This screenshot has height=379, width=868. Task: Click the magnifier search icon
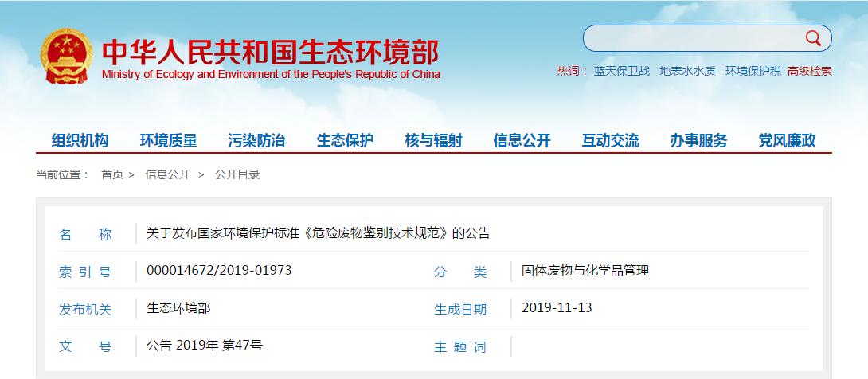pos(813,38)
